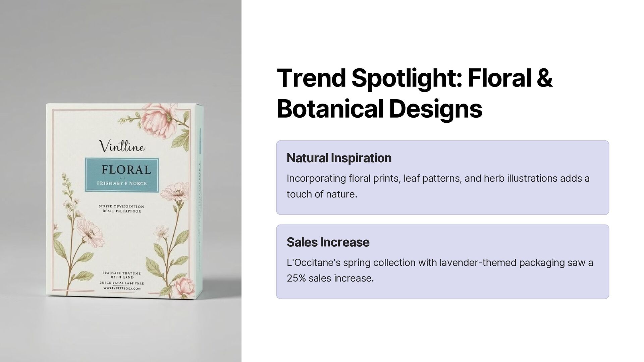Click the "FRISNABY E NORCE" subtitle on label
644x362 pixels.
point(122,183)
